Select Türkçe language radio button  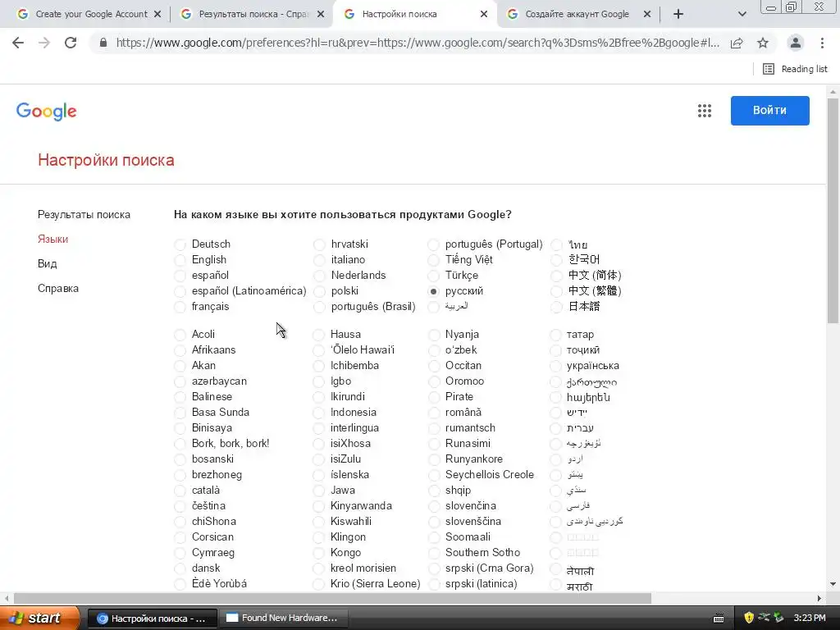(433, 276)
